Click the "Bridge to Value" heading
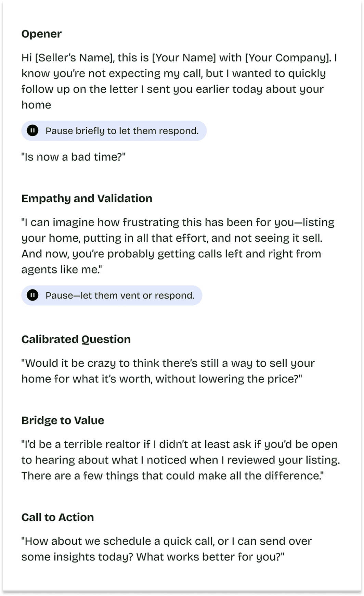 pyautogui.click(x=63, y=420)
